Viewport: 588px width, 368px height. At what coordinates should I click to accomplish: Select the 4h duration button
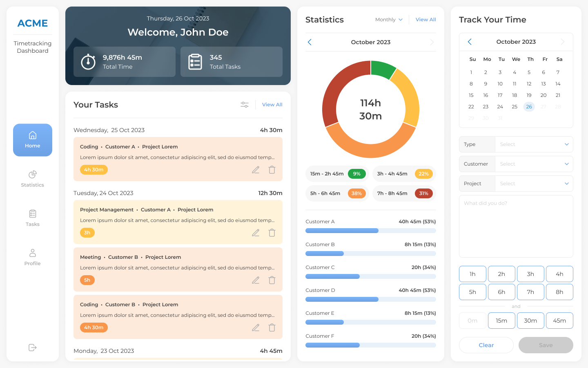click(x=559, y=274)
